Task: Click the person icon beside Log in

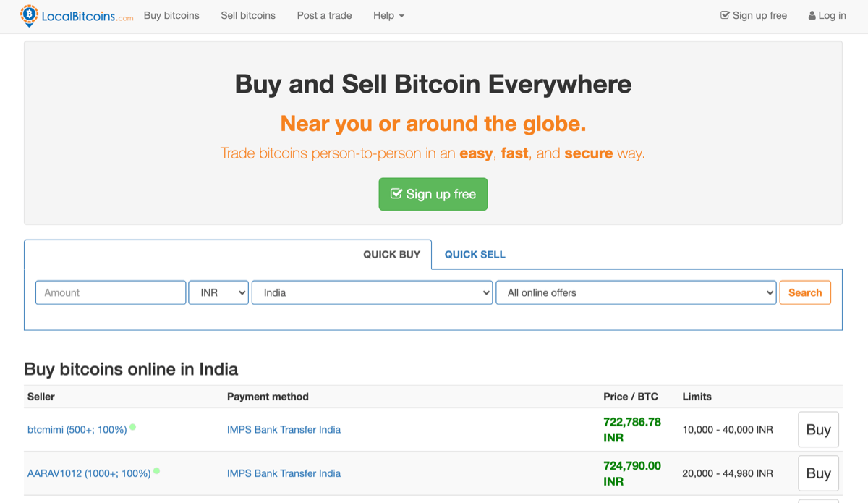Action: click(811, 15)
